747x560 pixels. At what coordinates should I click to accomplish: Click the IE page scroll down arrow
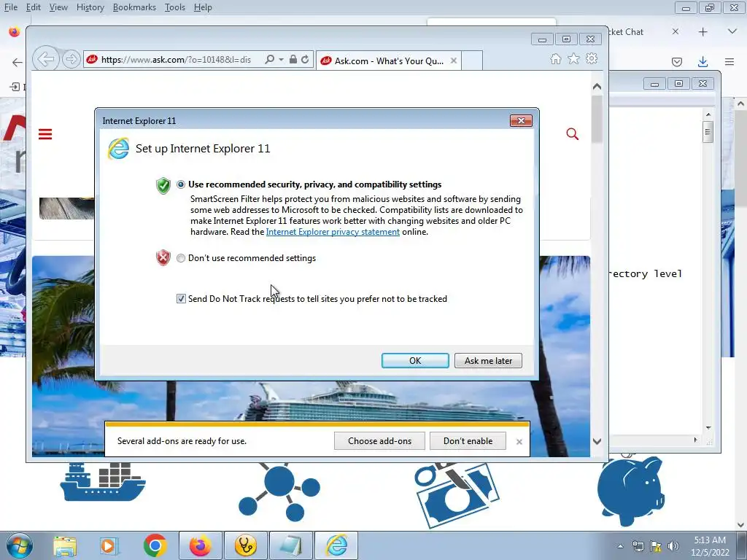coord(597,441)
